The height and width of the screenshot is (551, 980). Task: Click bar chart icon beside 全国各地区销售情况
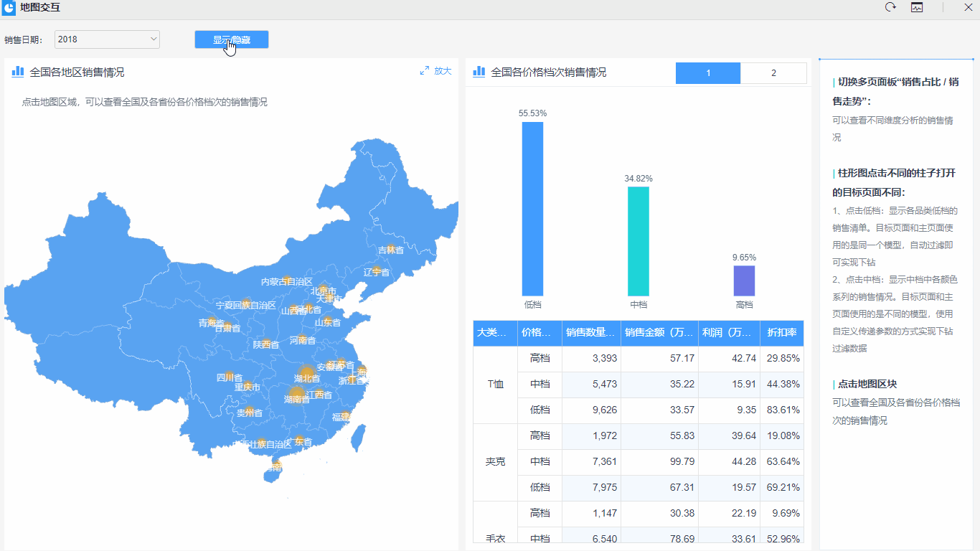pos(18,72)
